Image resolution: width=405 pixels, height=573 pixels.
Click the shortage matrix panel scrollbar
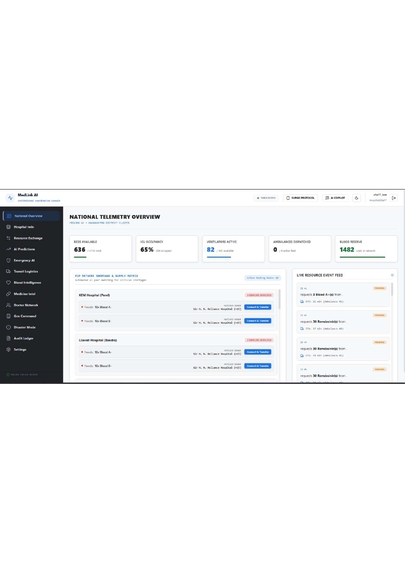pos(280,299)
